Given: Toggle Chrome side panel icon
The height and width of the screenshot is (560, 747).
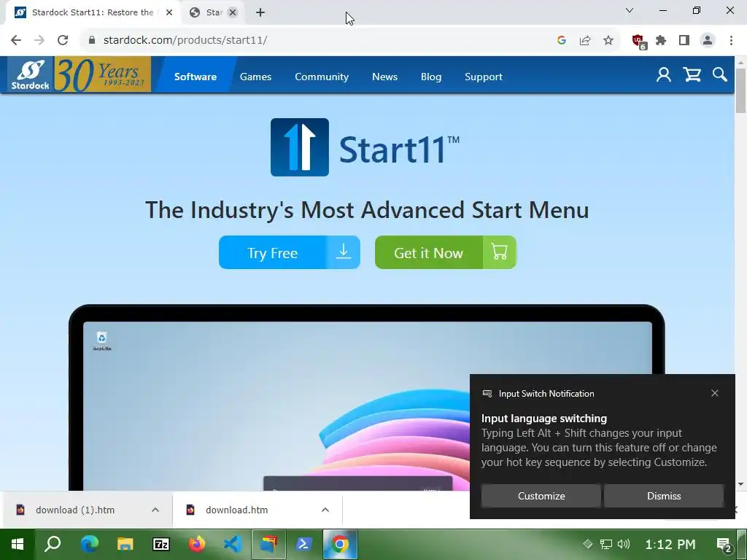Looking at the screenshot, I should click(684, 40).
